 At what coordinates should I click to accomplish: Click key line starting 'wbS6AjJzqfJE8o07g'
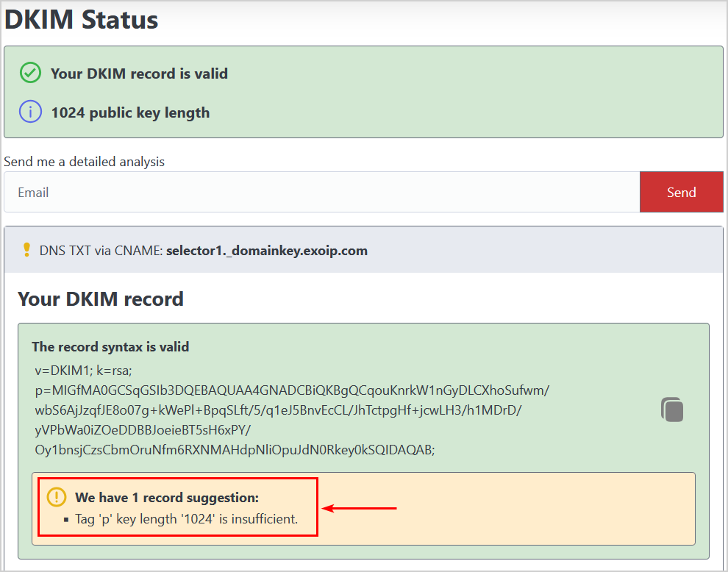[279, 410]
